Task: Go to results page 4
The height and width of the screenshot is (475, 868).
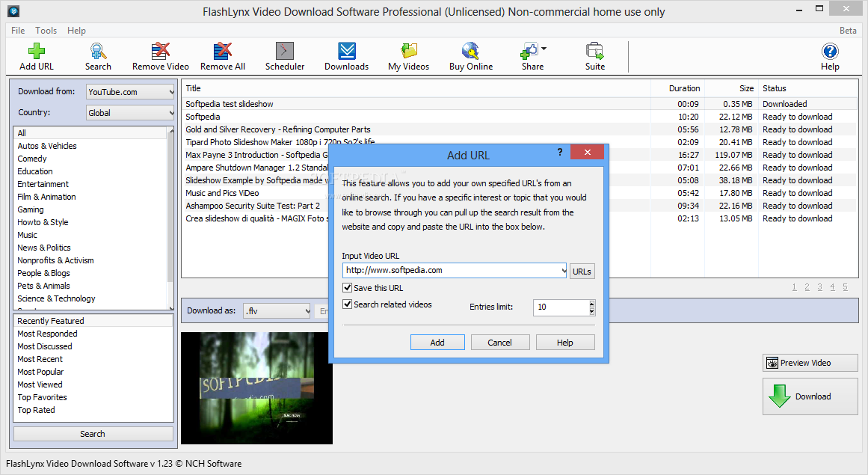Action: (833, 286)
